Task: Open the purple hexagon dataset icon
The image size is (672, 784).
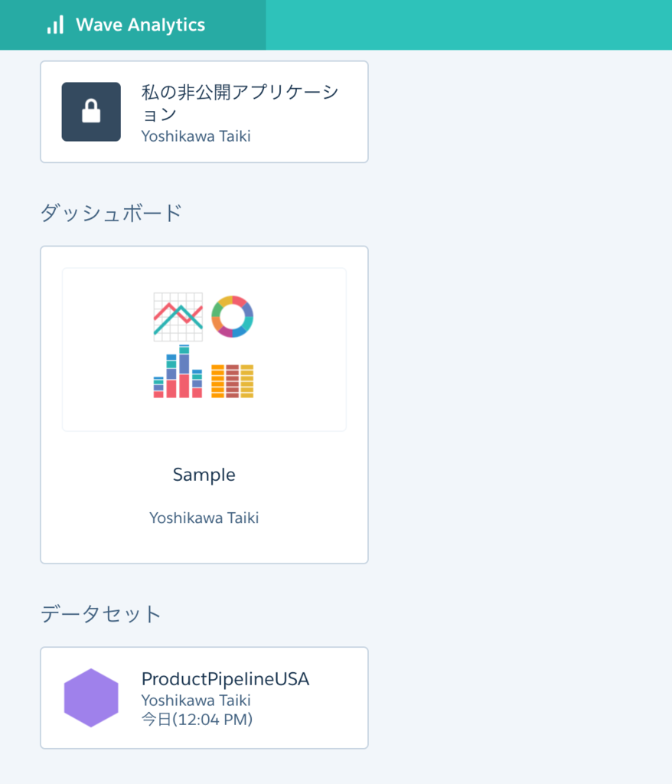Action: click(x=91, y=697)
